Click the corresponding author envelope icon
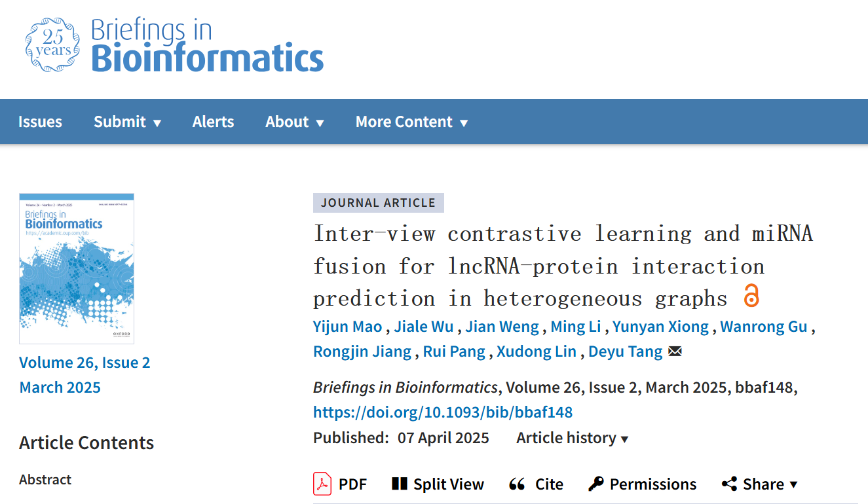 point(675,352)
